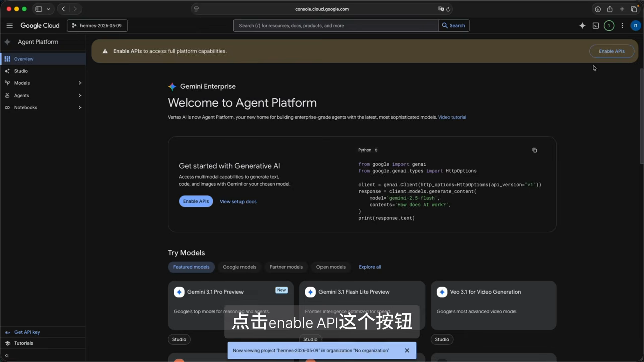This screenshot has height=362, width=644.
Task: Open the Python language dropdown
Action: pos(368,150)
